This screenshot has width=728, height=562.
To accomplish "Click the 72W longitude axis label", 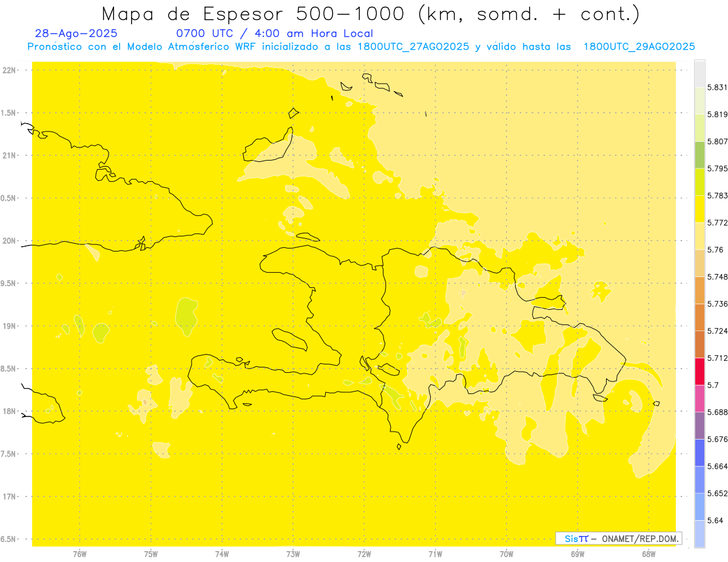I will coord(364,554).
